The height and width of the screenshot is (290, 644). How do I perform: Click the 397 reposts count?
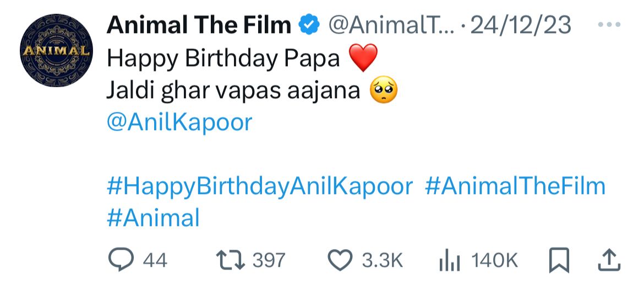(x=269, y=260)
